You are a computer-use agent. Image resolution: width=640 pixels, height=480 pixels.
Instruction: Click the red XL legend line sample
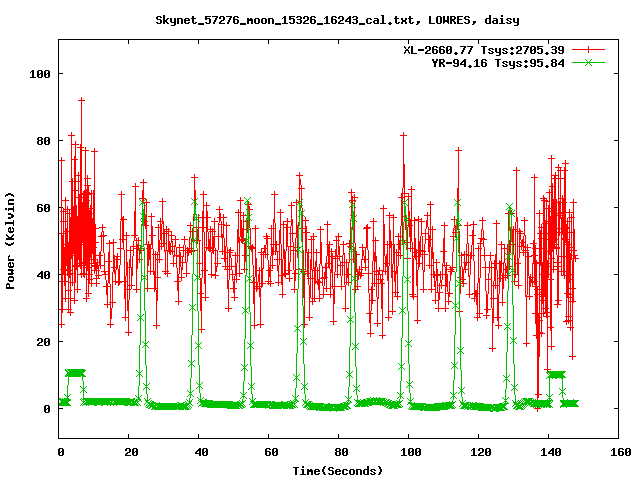coord(588,50)
